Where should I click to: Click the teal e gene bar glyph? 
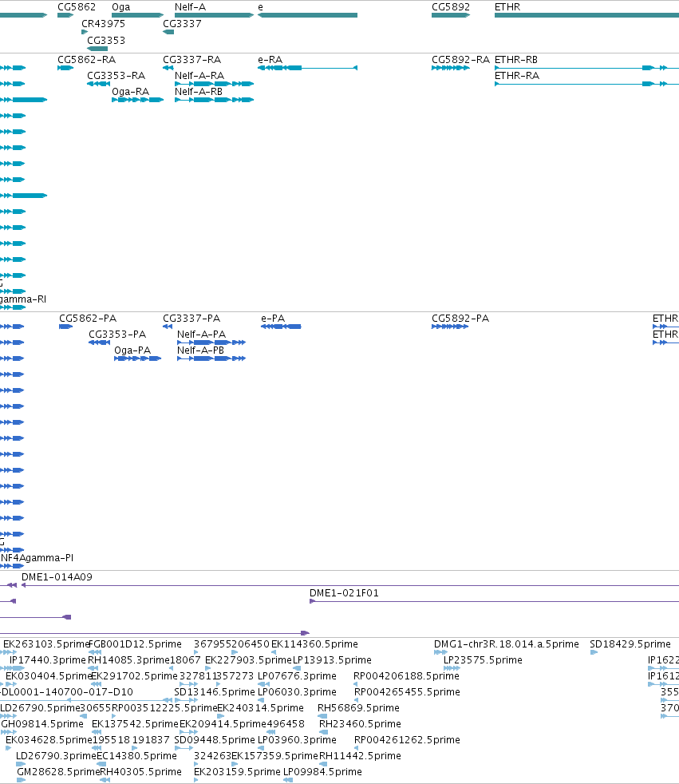tap(307, 15)
